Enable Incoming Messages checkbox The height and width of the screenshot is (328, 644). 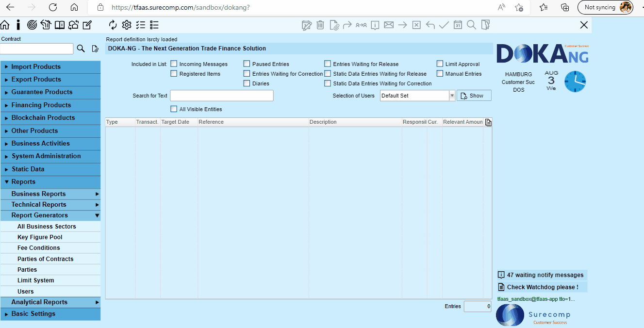(174, 64)
